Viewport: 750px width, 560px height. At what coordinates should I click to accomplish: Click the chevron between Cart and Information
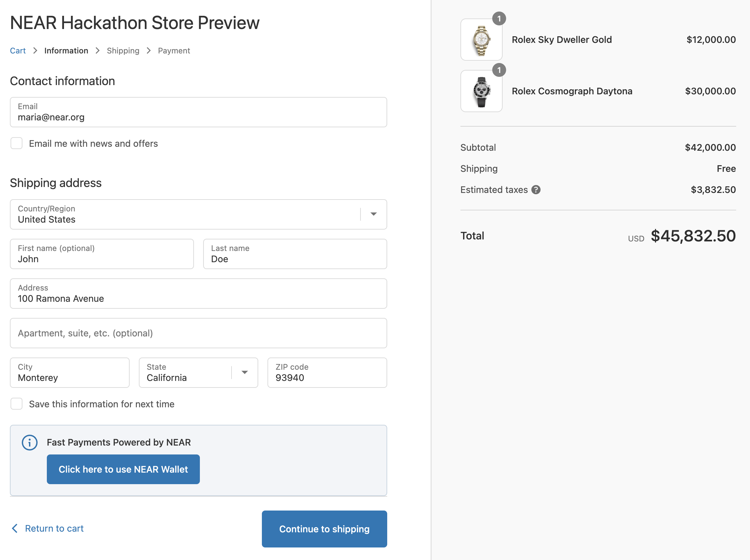pyautogui.click(x=35, y=51)
